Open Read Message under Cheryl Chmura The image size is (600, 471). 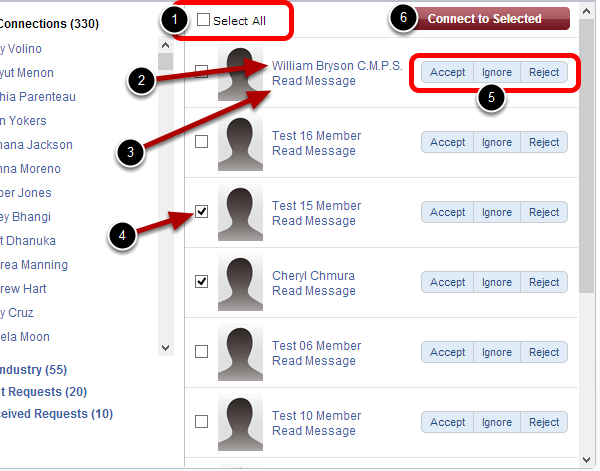click(313, 291)
